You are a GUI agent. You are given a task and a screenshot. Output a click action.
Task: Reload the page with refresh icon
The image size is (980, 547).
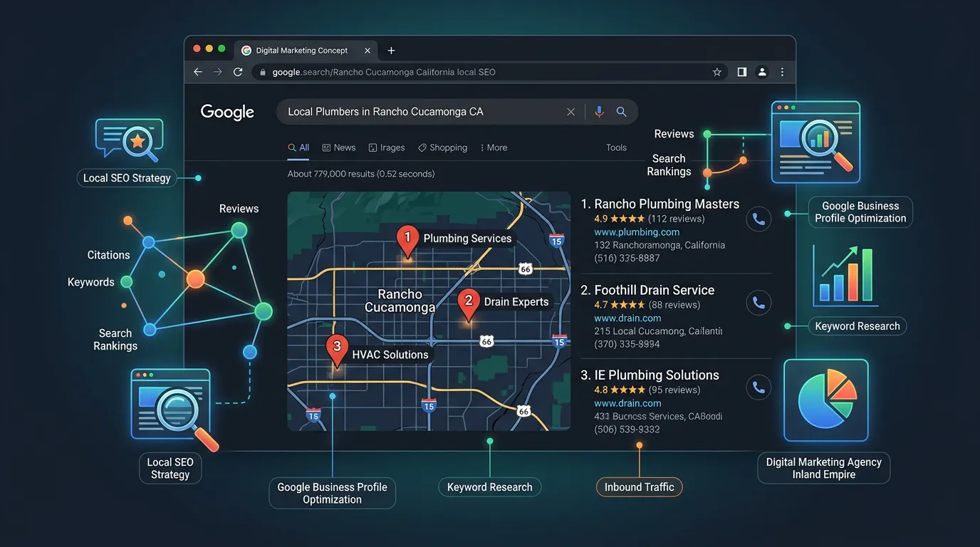pos(238,72)
